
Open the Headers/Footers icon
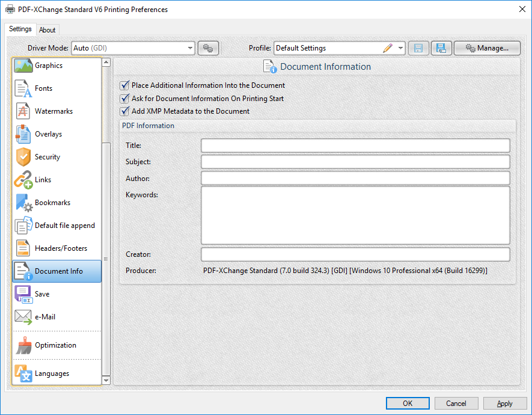point(23,248)
